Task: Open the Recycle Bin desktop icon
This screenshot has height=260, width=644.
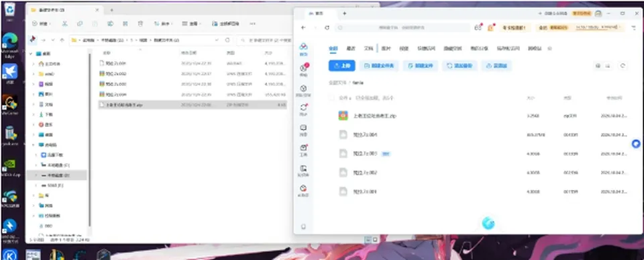Action: (x=10, y=11)
